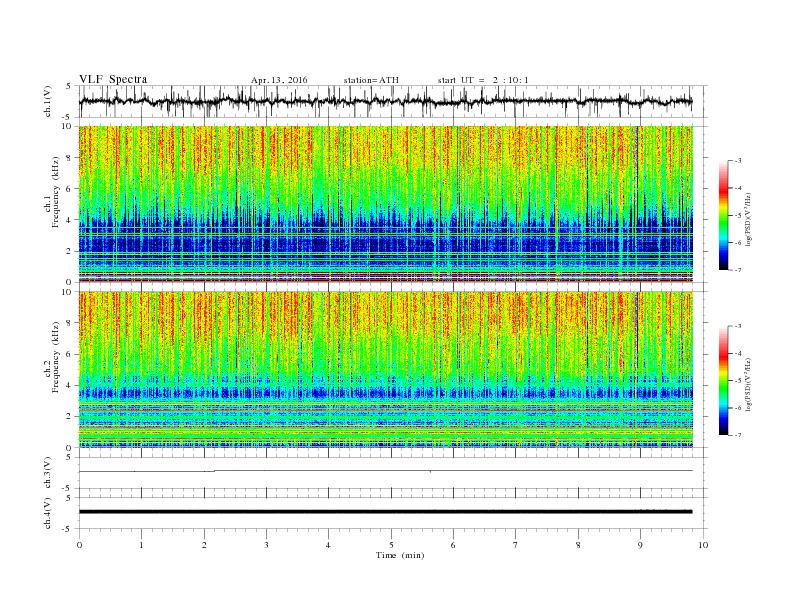The width and height of the screenshot is (792, 612).
Task: Click the ch.2 spectrogram color bar
Action: [723, 381]
